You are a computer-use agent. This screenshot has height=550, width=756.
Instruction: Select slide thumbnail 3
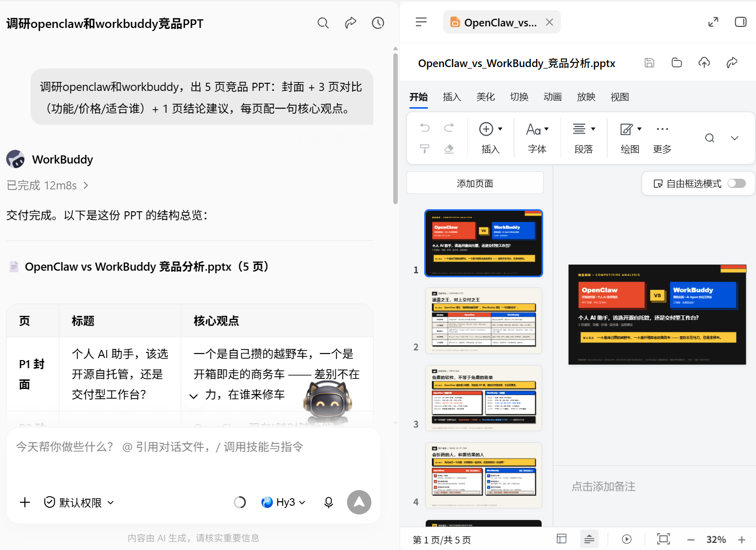click(484, 398)
